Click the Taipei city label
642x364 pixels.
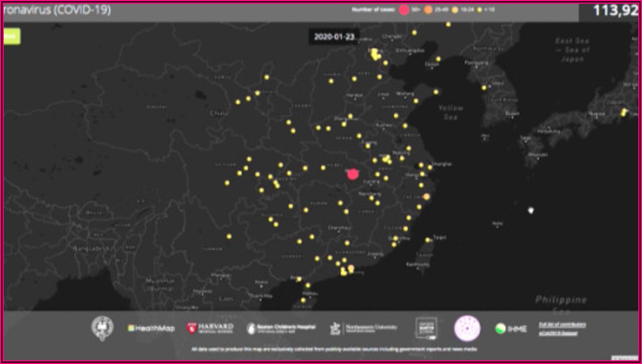tap(439, 237)
